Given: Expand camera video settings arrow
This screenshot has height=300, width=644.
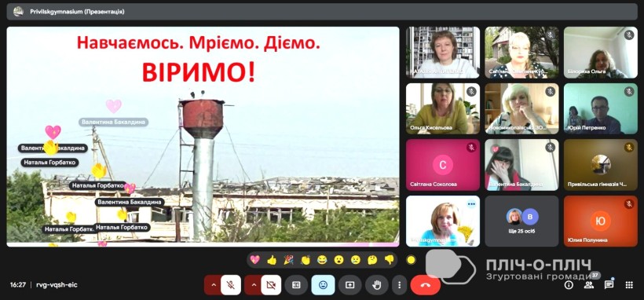Looking at the screenshot, I should click(x=253, y=285).
